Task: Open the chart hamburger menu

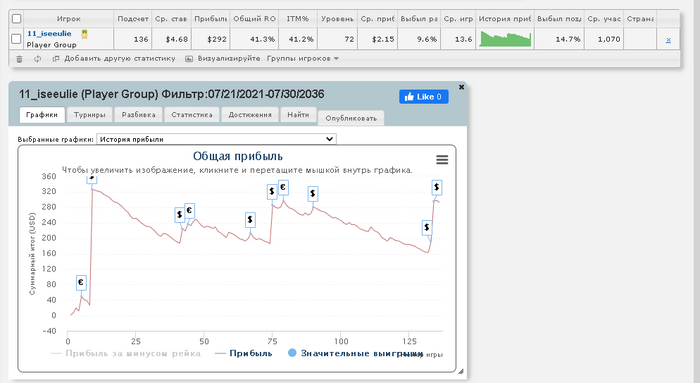Action: (x=442, y=159)
